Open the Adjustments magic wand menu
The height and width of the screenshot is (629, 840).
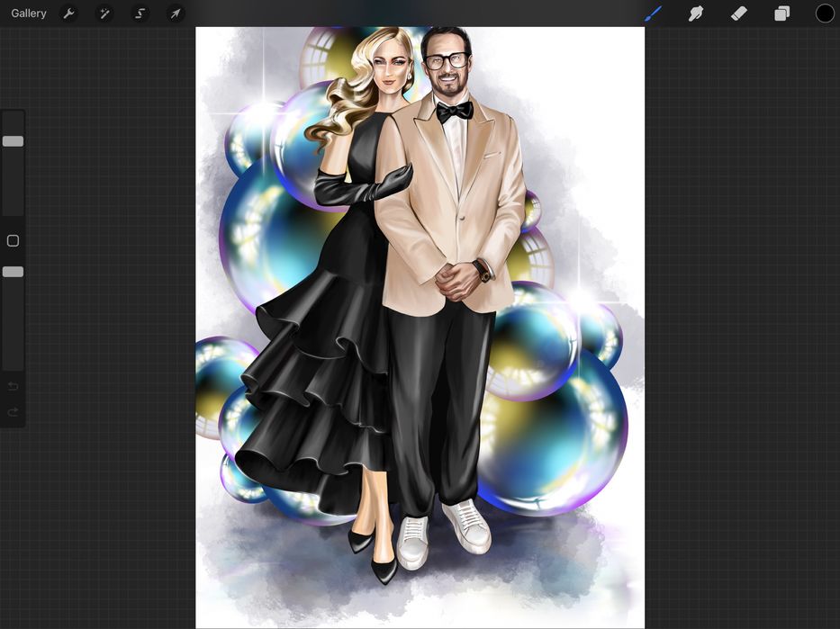pyautogui.click(x=104, y=13)
